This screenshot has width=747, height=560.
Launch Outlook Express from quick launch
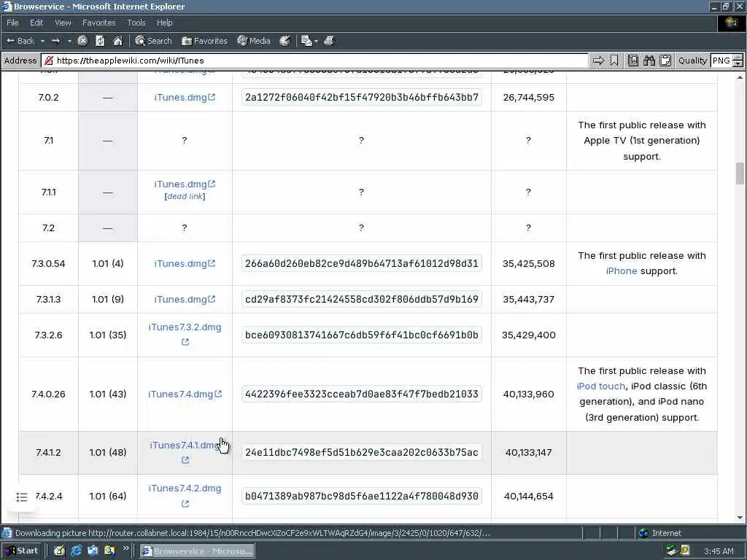point(93,551)
